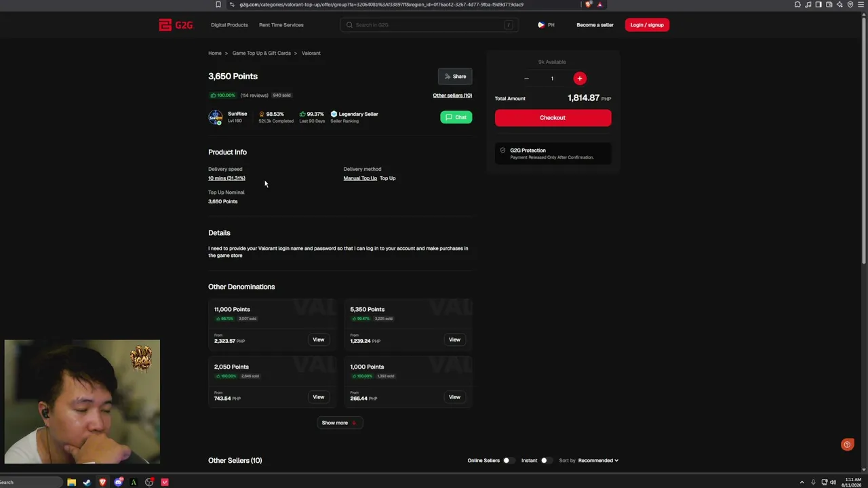Click the 10 mins (31.31%) delivery link
This screenshot has height=488, width=868.
pos(226,178)
